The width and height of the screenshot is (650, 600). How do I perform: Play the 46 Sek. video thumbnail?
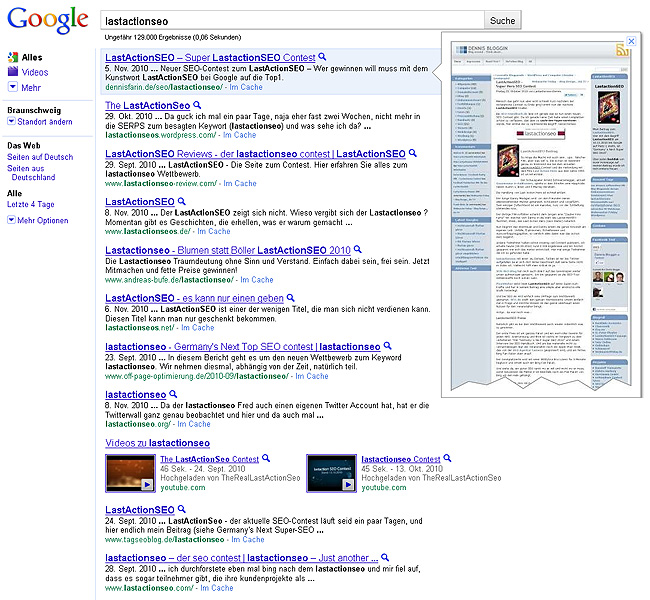131,473
